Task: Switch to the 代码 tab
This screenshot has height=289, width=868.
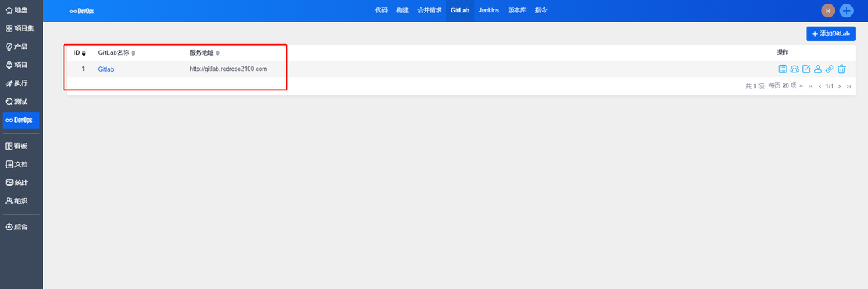Action: (x=382, y=11)
